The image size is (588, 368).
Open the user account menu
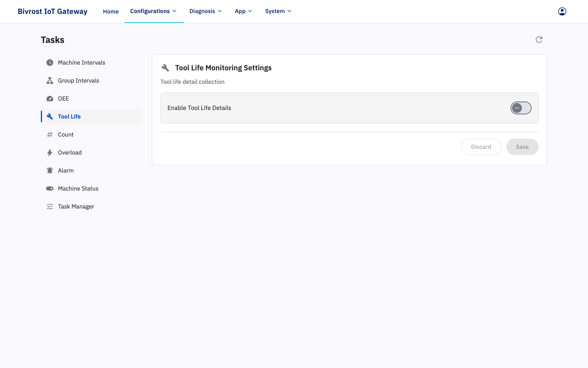coord(562,11)
